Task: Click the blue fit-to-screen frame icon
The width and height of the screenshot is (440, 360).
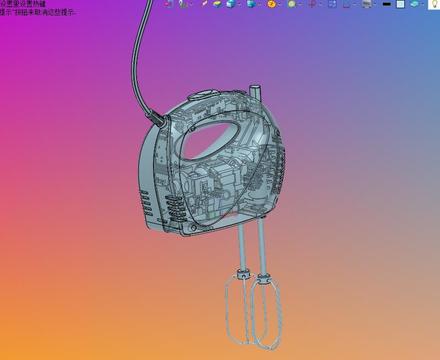Action: point(332,4)
